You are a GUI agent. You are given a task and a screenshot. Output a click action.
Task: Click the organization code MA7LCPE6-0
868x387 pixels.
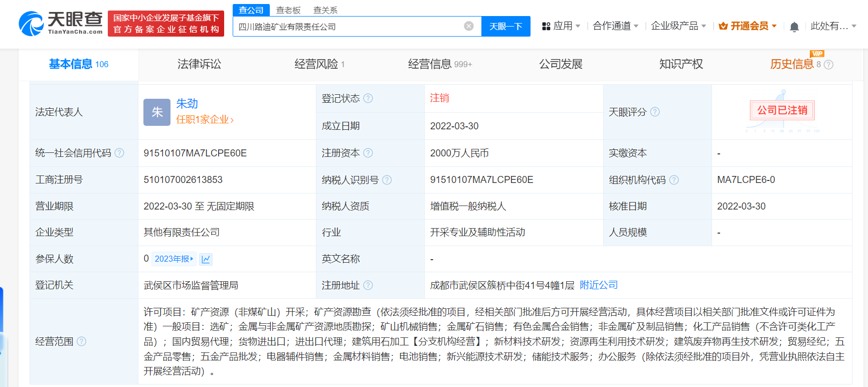pyautogui.click(x=746, y=179)
